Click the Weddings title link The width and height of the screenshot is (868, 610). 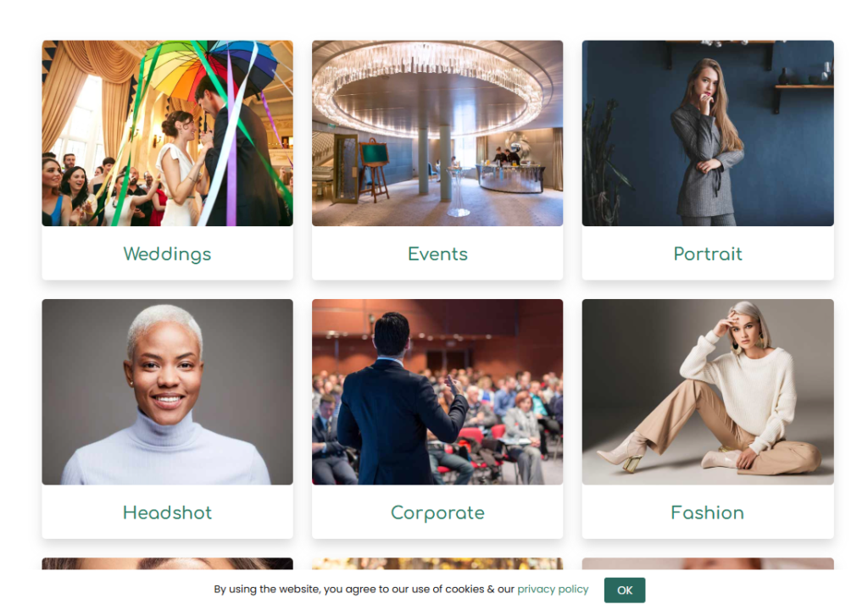pyautogui.click(x=167, y=254)
